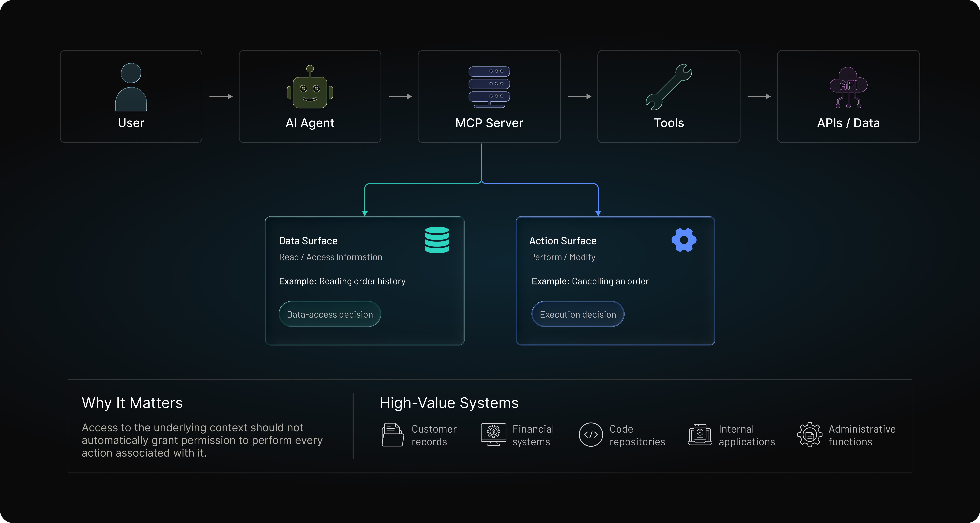Select the APIs / Data label
This screenshot has width=980, height=523.
(x=848, y=123)
